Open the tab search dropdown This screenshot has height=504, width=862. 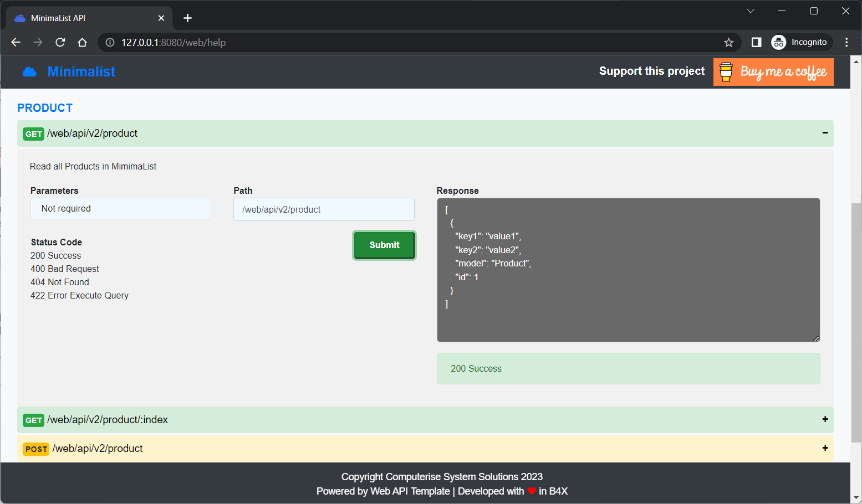tap(751, 11)
